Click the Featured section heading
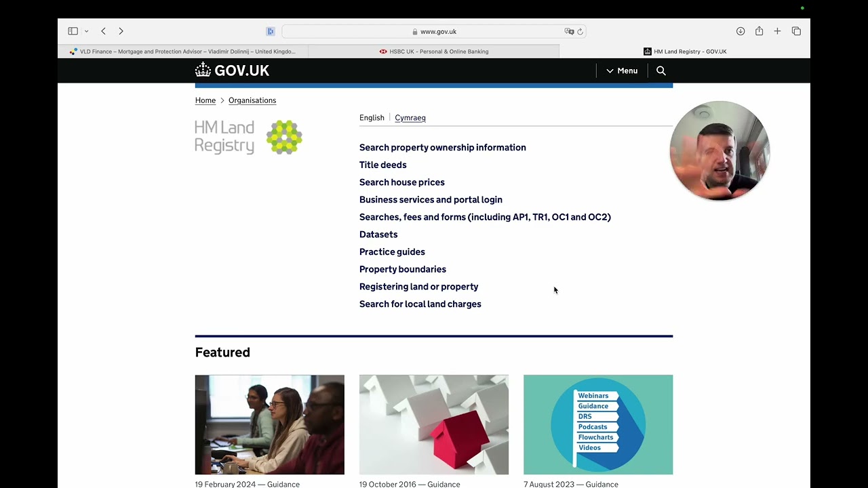 pos(222,352)
